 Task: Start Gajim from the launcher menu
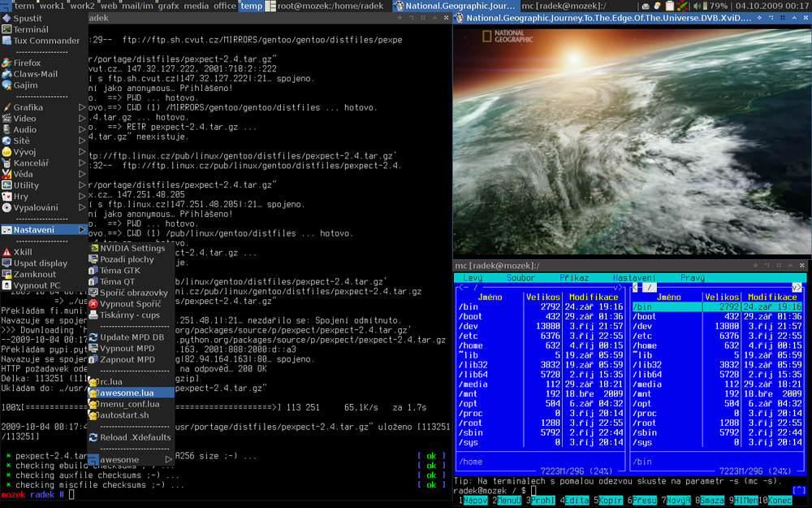click(25, 85)
